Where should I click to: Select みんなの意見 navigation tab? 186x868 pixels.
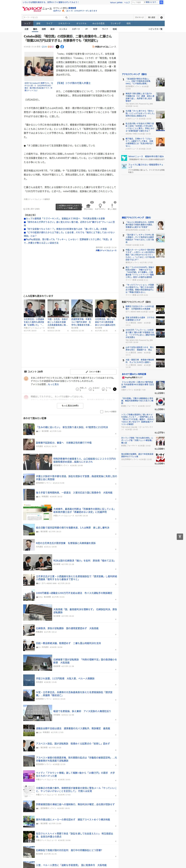click(99, 24)
